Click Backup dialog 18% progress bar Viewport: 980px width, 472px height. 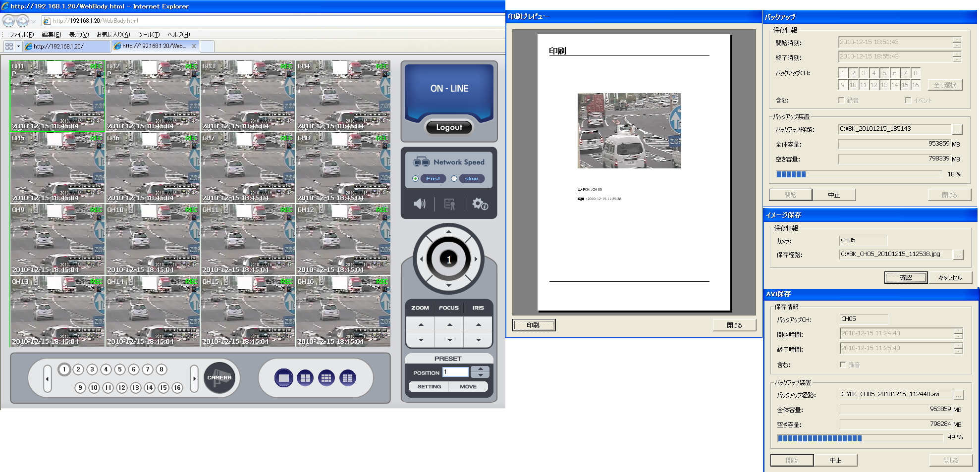click(x=859, y=174)
